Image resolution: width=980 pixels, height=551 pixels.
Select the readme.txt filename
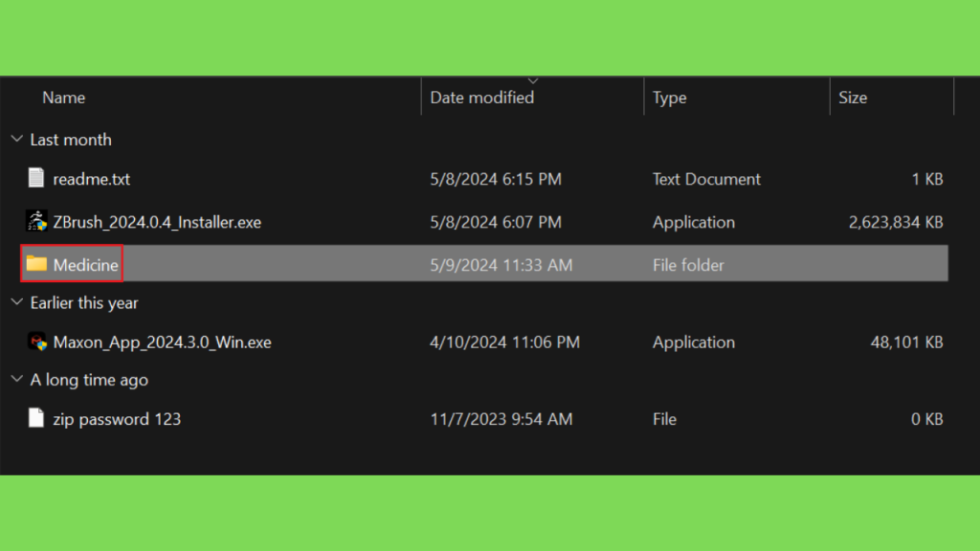point(91,179)
